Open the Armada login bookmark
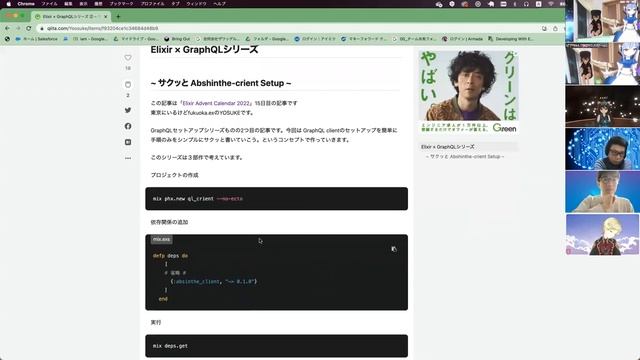The width and height of the screenshot is (640, 360). 462,39
